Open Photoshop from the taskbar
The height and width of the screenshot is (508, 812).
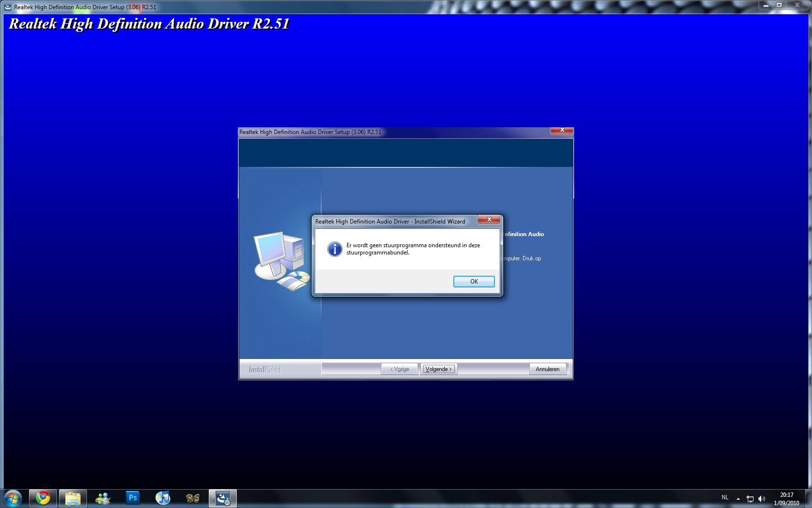(133, 498)
